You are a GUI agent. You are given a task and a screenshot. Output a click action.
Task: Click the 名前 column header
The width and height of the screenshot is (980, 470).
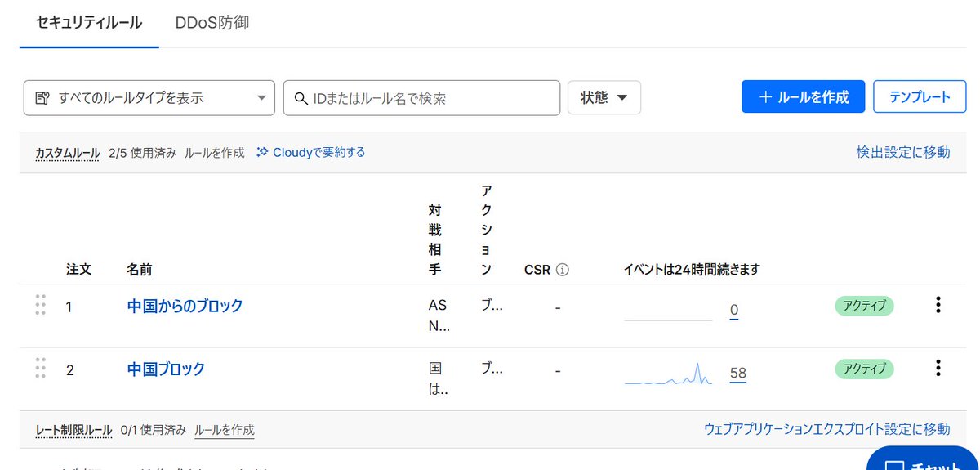140,269
